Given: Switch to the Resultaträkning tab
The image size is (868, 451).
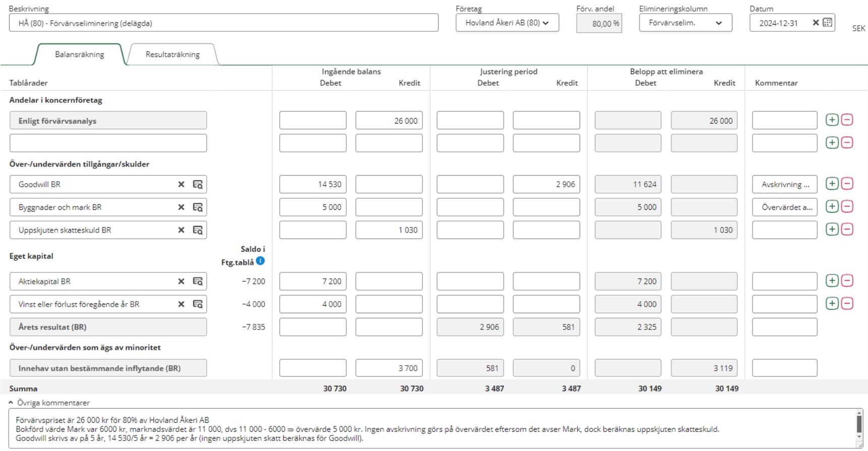Looking at the screenshot, I should pos(172,54).
